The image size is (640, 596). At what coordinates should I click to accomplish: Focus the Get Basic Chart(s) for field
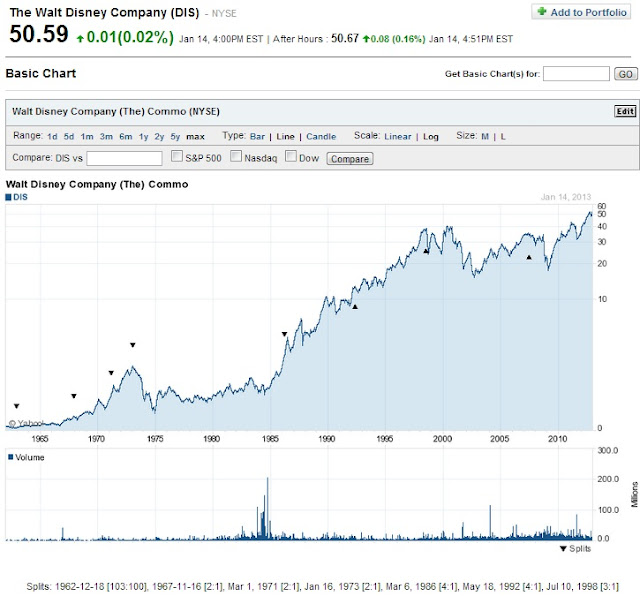(576, 74)
